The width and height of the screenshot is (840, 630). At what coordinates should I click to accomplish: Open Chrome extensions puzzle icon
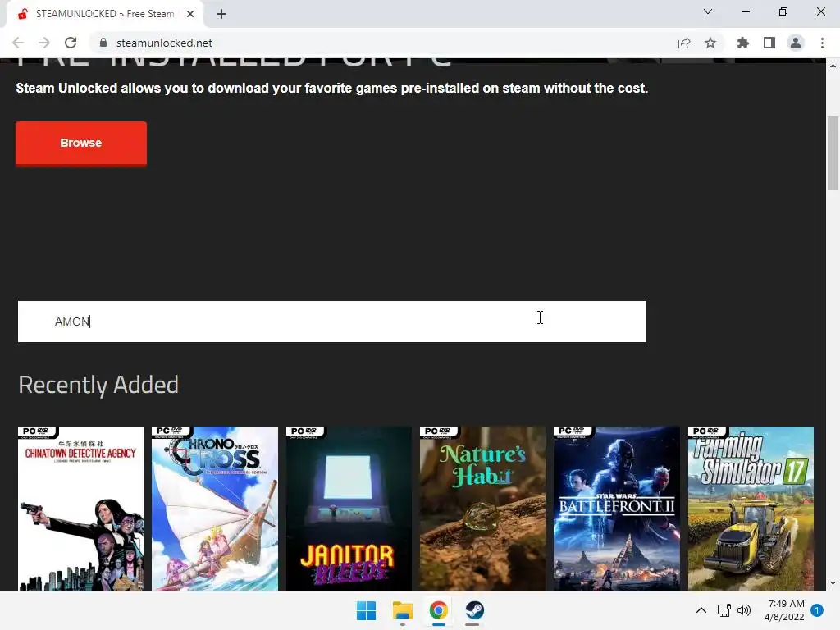pyautogui.click(x=743, y=43)
